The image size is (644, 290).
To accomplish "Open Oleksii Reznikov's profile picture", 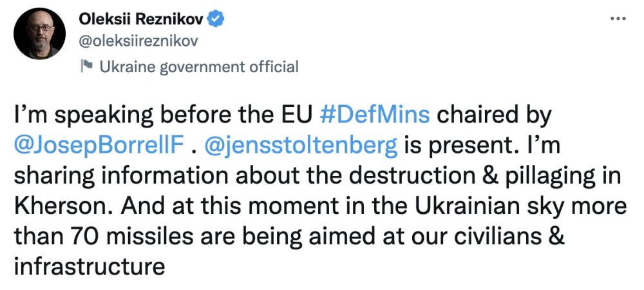I will pyautogui.click(x=37, y=37).
